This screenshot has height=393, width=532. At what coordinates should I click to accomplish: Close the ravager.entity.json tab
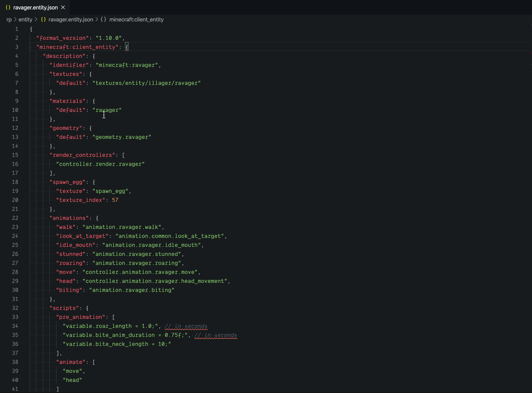[63, 7]
